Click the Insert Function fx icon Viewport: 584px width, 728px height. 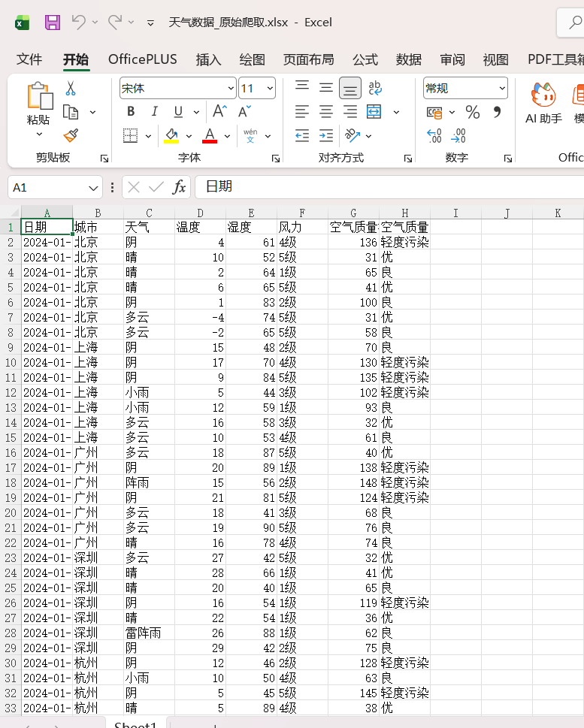[179, 187]
